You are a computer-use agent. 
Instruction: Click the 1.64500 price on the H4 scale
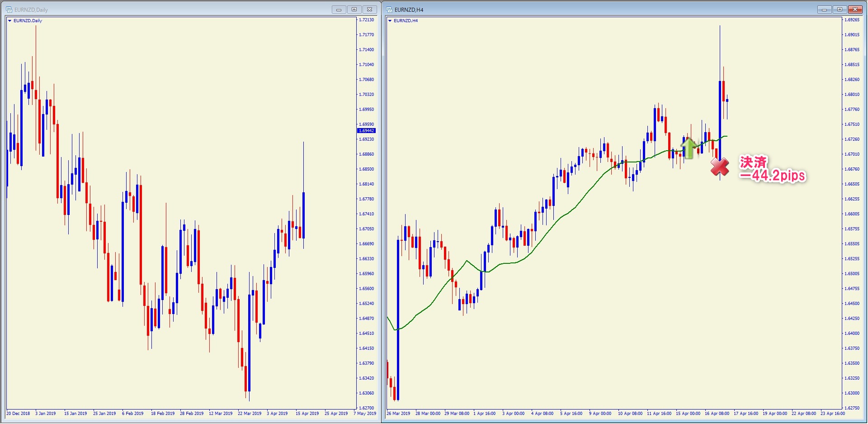[852, 304]
